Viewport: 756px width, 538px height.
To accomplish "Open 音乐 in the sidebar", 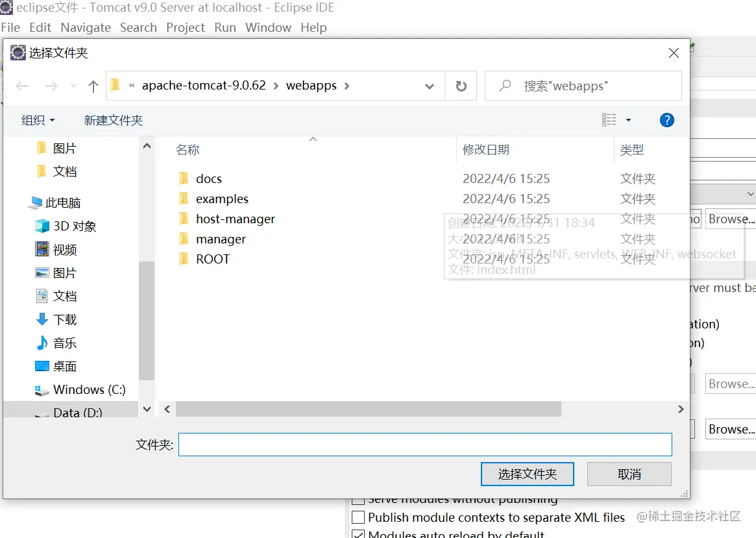I will 56,343.
